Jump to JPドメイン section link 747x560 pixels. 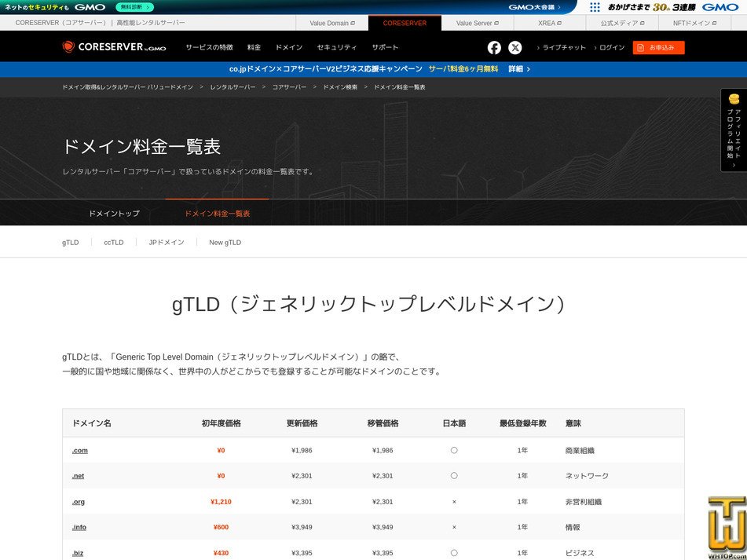[167, 243]
